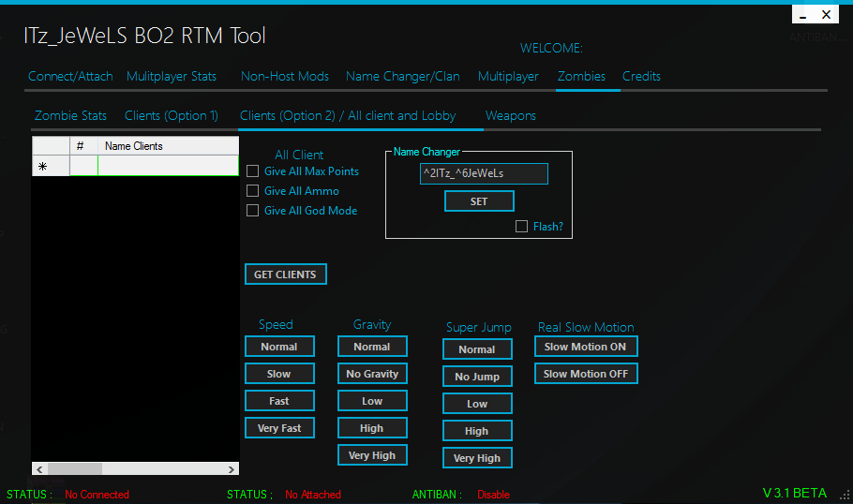853x504 pixels.
Task: Set Speed to Normal
Action: [x=279, y=347]
